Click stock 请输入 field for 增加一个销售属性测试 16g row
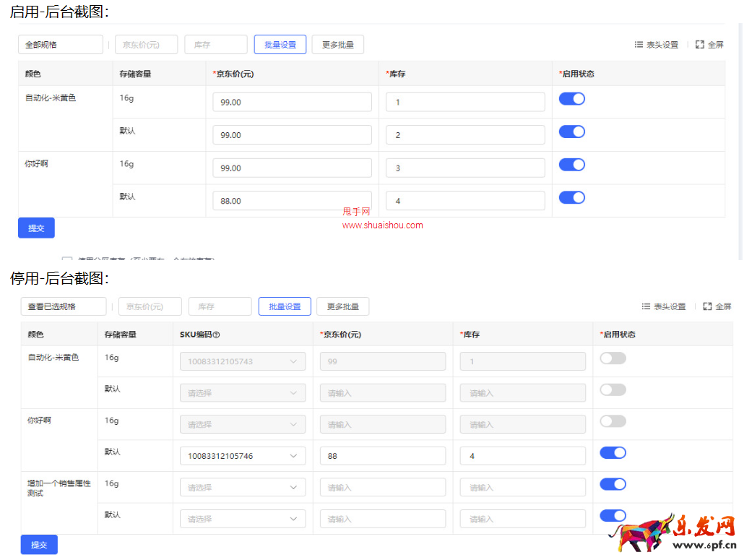This screenshot has height=560, width=744. (x=523, y=488)
